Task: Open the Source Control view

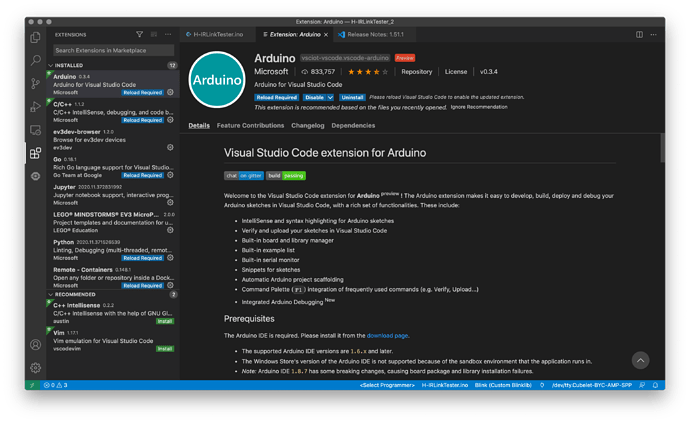Action: click(x=35, y=83)
